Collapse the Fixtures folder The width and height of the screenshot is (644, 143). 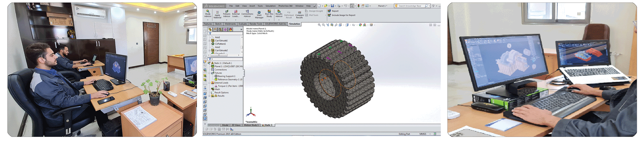click(209, 73)
